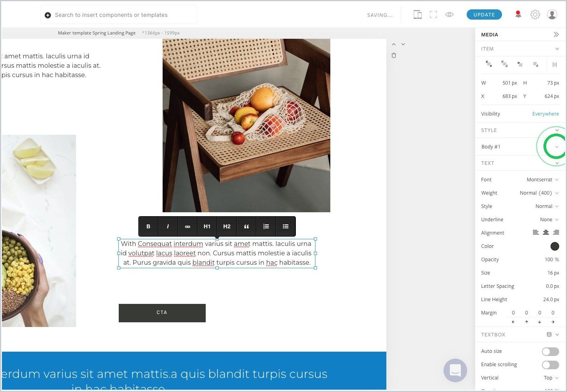
Task: Collapse the MEDIA panel double chevron
Action: (x=556, y=34)
